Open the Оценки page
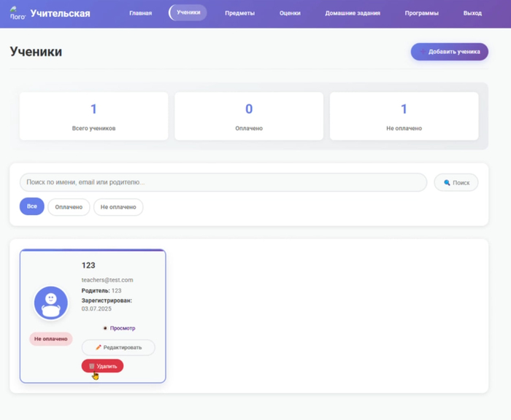This screenshot has height=420, width=511. (290, 13)
